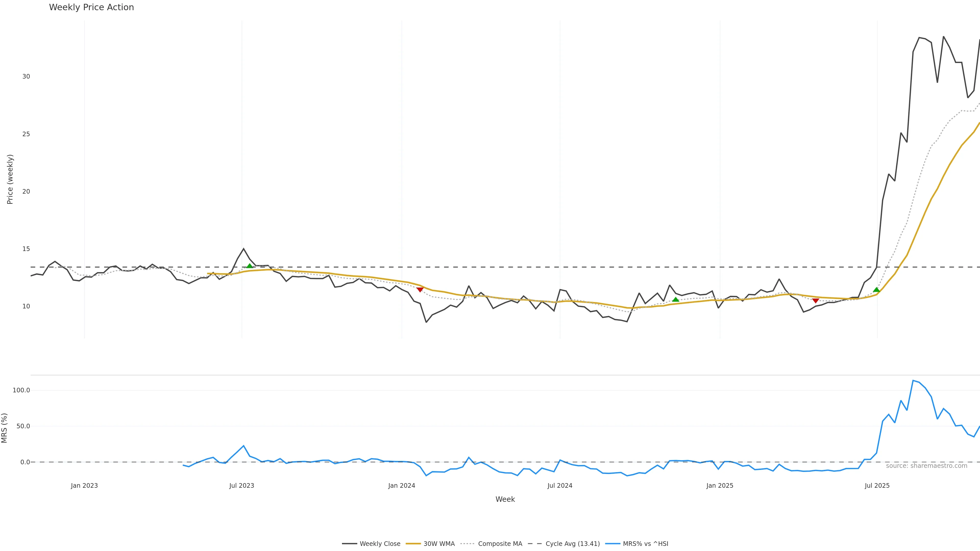Viewport: 980px width, 551px height.
Task: Click the blue MRS% vs ^HSI legend line sample
Action: [612, 544]
